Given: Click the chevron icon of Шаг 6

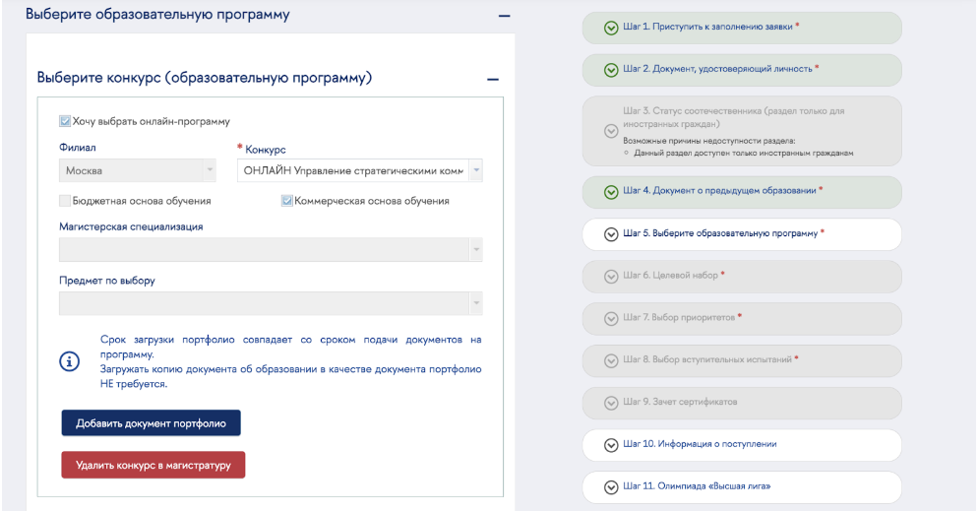Looking at the screenshot, I should [x=611, y=277].
